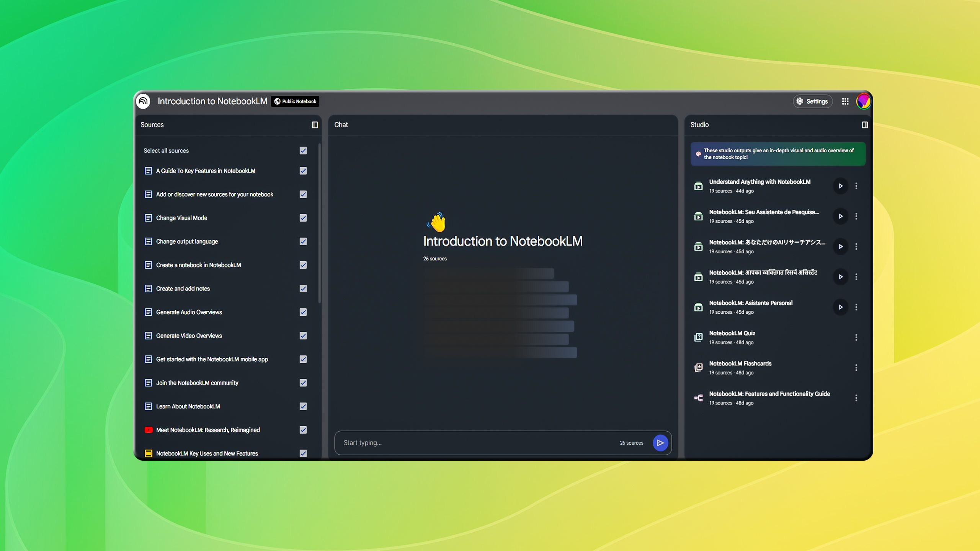Uncheck the Change Visual Mode source

(303, 218)
